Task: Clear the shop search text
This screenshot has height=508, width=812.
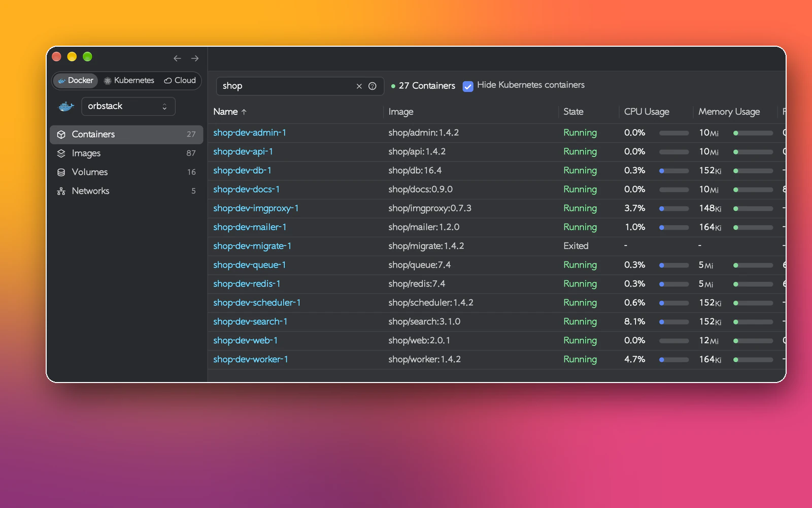Action: click(359, 86)
